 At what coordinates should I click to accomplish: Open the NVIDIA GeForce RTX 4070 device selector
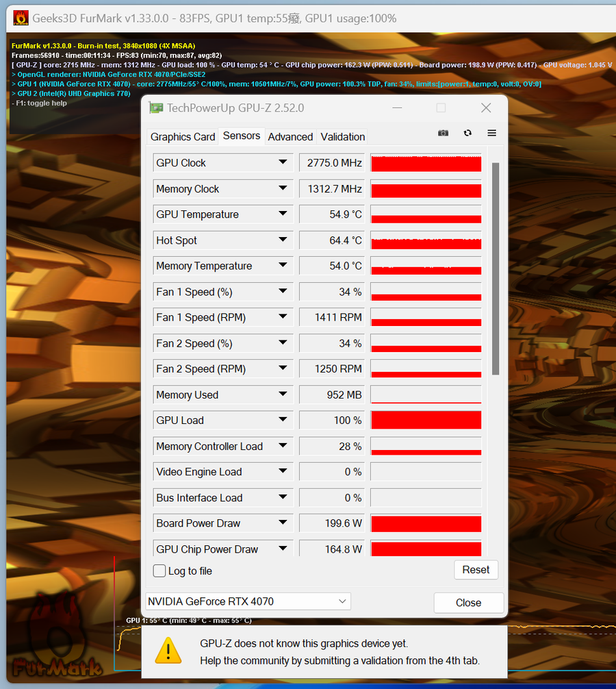(x=248, y=601)
